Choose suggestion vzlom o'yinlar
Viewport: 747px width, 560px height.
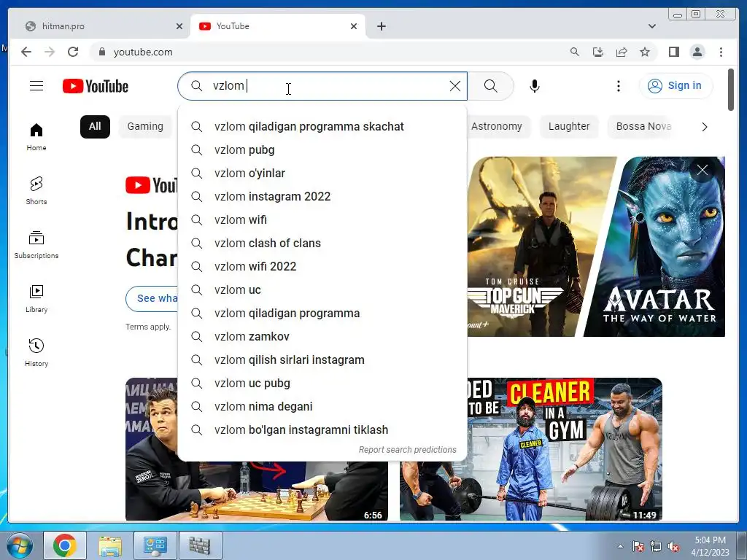[322, 173]
